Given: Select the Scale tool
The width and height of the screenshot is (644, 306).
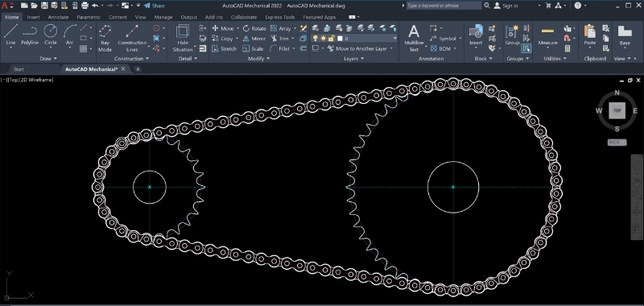Looking at the screenshot, I should click(253, 48).
